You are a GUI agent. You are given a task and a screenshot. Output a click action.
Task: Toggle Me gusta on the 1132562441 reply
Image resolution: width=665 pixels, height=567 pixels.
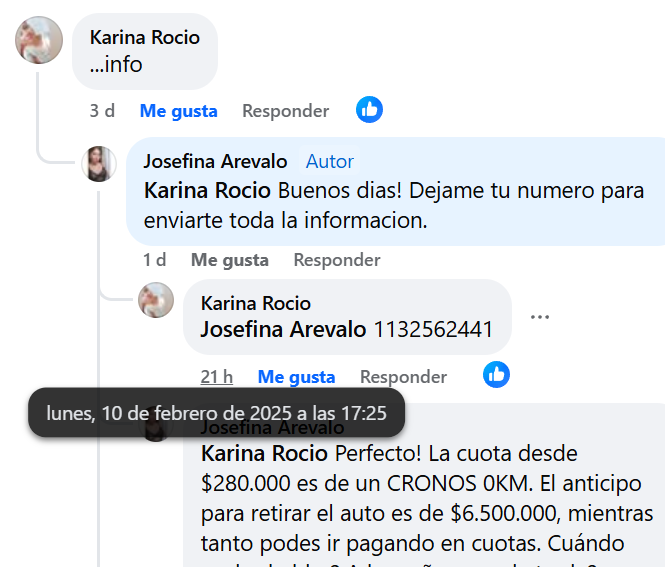(296, 377)
